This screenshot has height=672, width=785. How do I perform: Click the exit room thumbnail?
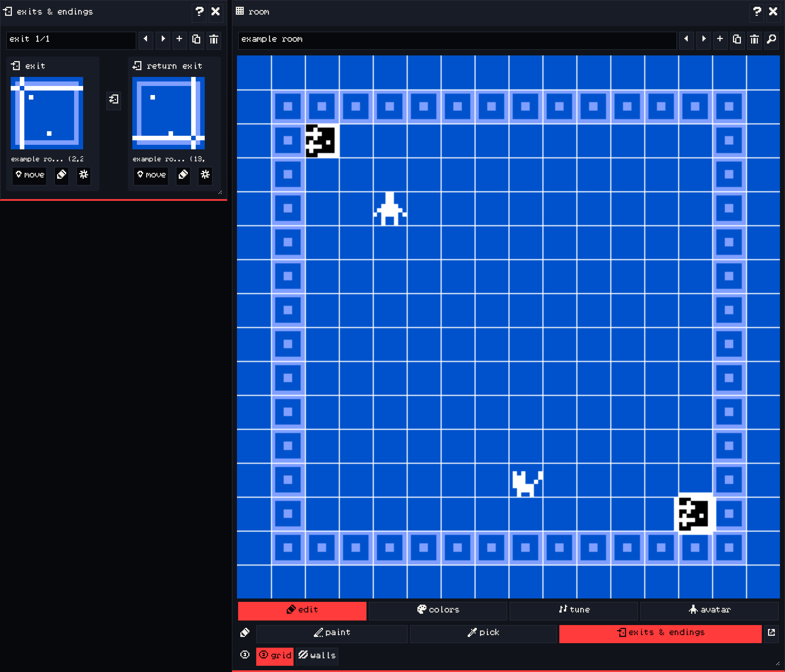(x=47, y=113)
